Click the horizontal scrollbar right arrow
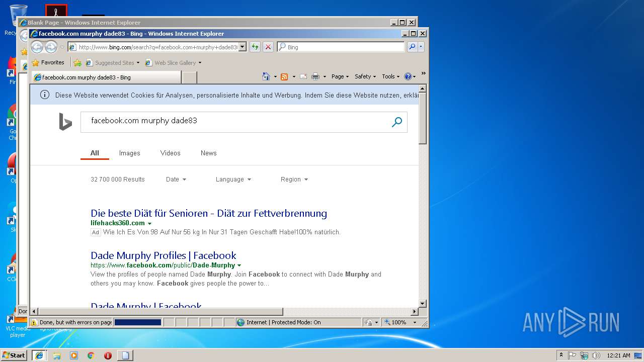 coord(415,312)
